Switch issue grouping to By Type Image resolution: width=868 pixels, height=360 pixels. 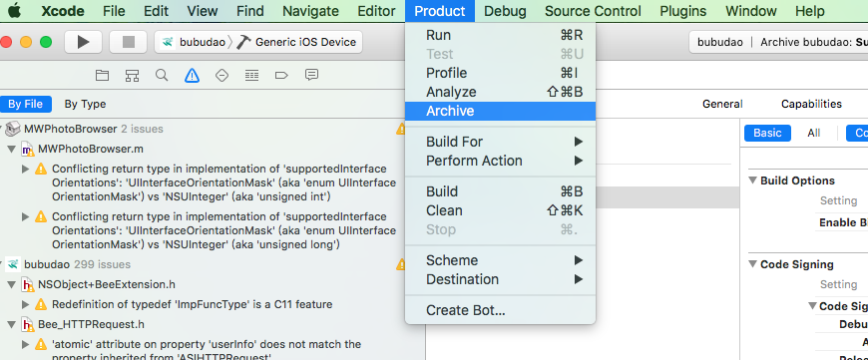[85, 104]
